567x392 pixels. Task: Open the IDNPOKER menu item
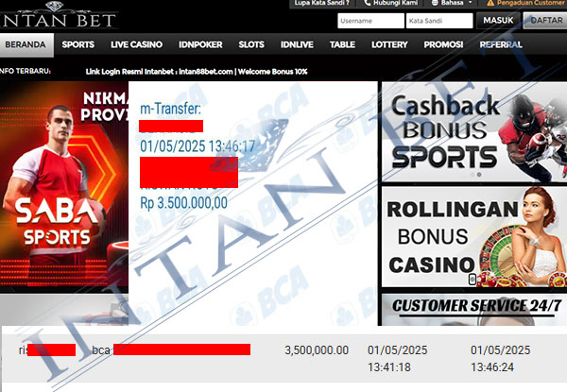(x=200, y=44)
